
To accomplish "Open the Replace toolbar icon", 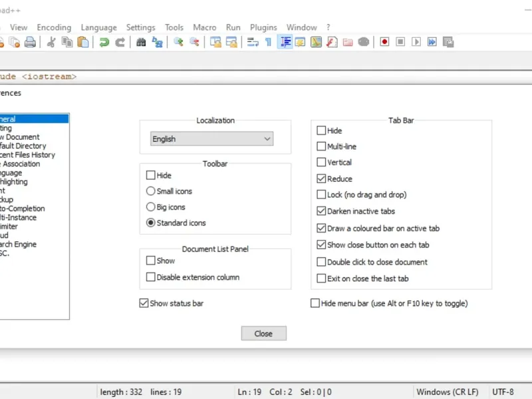I will point(157,42).
